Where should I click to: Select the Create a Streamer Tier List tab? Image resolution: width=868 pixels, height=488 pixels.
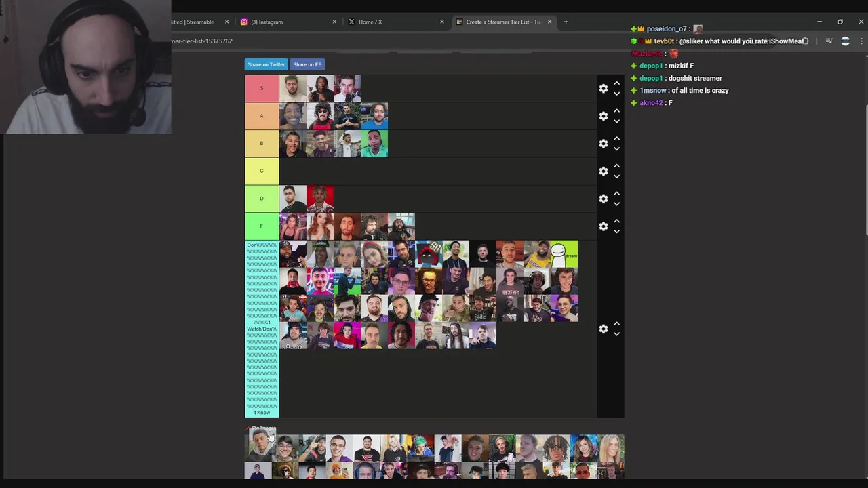pos(503,22)
